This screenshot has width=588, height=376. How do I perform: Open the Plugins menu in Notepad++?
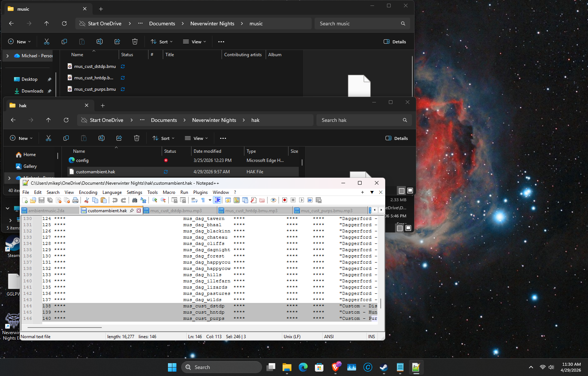[x=200, y=192]
